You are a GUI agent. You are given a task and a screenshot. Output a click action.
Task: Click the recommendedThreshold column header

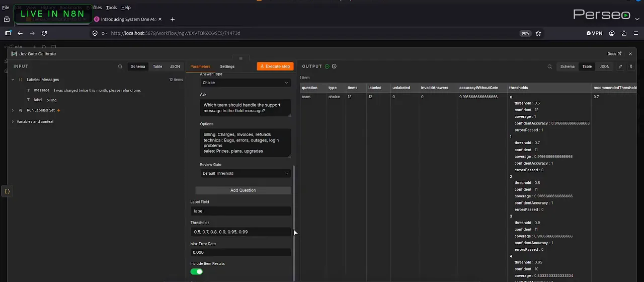[615, 88]
